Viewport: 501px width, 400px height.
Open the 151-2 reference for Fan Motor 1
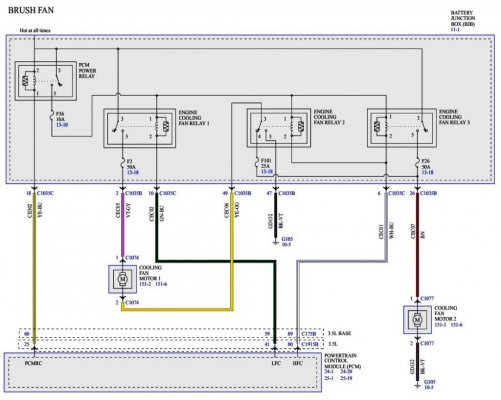click(145, 284)
